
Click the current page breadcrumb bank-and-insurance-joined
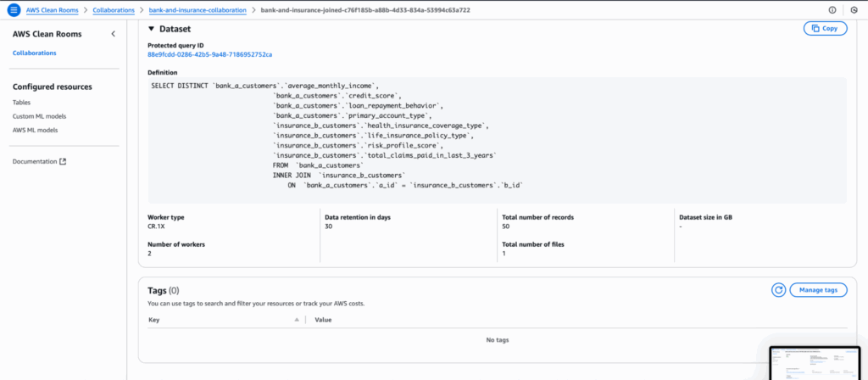click(365, 10)
